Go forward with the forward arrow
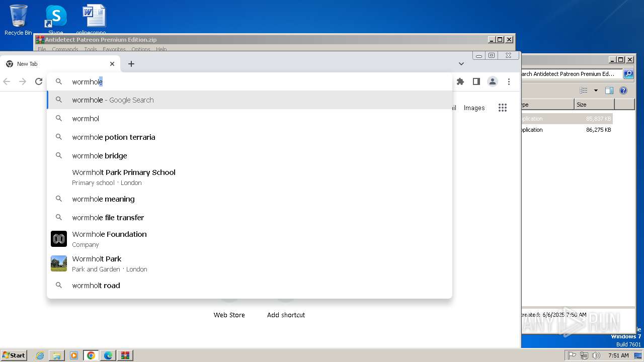Image resolution: width=644 pixels, height=362 pixels. tap(23, 81)
